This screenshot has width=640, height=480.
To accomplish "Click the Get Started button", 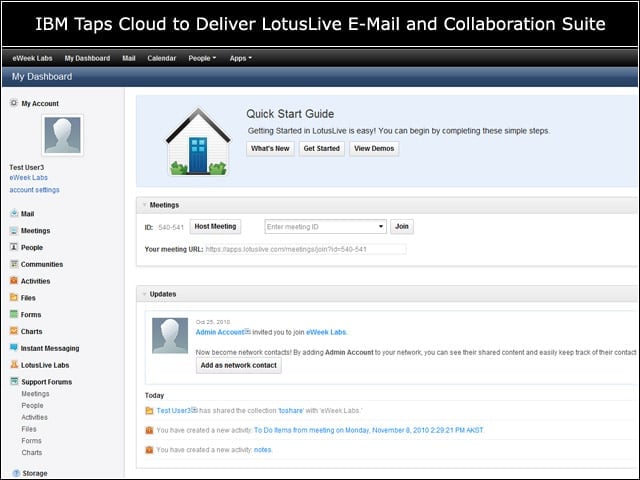I will [322, 149].
